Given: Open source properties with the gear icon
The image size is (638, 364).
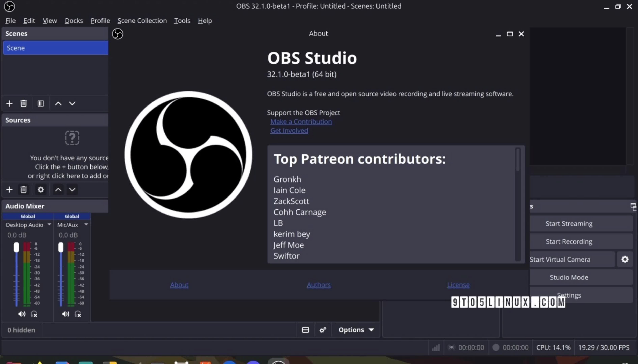Looking at the screenshot, I should pos(40,190).
